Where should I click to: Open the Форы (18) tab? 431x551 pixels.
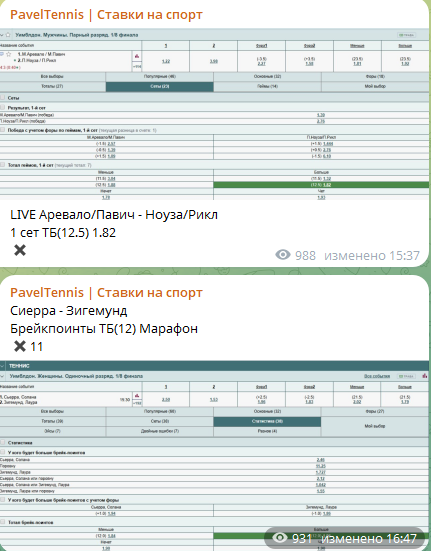pos(375,76)
